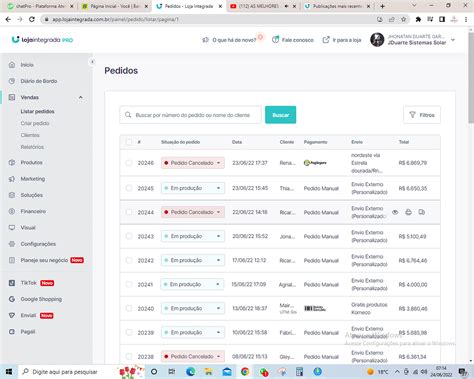The image size is (474, 379).
Task: Open status dropdown for order 20246
Action: (193, 163)
